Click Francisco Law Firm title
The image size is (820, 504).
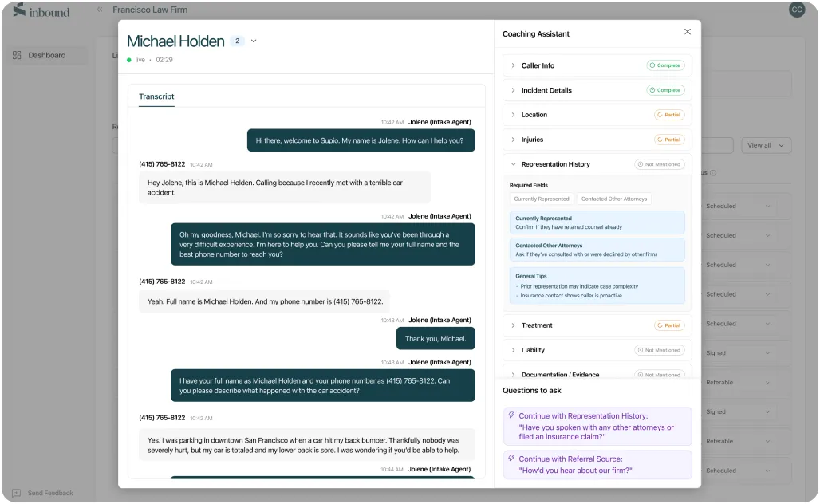(150, 10)
